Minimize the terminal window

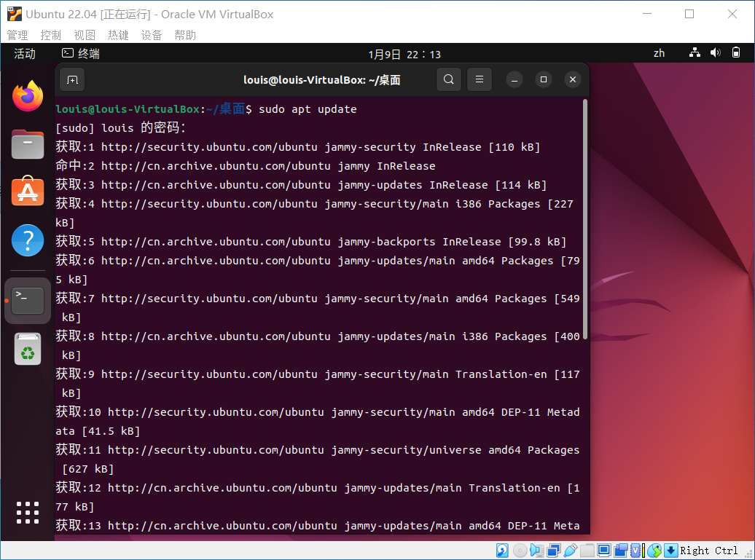coord(515,79)
